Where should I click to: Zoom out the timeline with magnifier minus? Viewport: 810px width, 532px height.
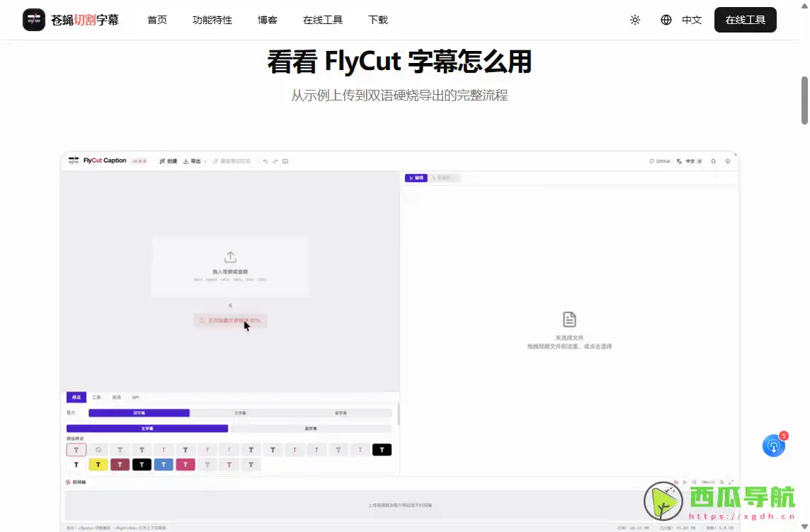coord(695,482)
